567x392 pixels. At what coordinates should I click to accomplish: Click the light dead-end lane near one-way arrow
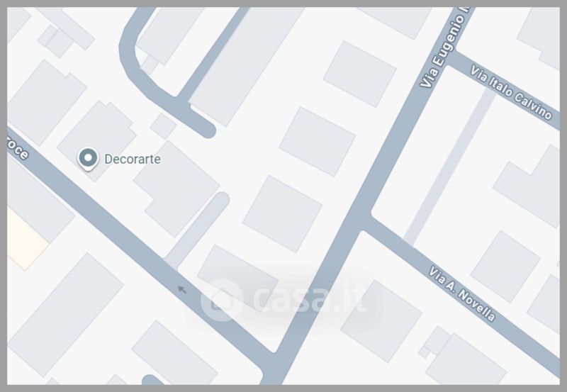198,230
